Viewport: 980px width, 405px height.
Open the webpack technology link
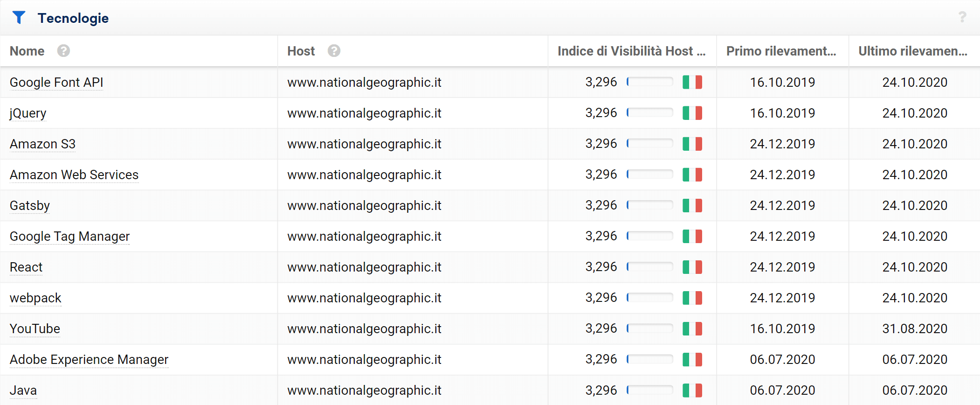coord(35,298)
